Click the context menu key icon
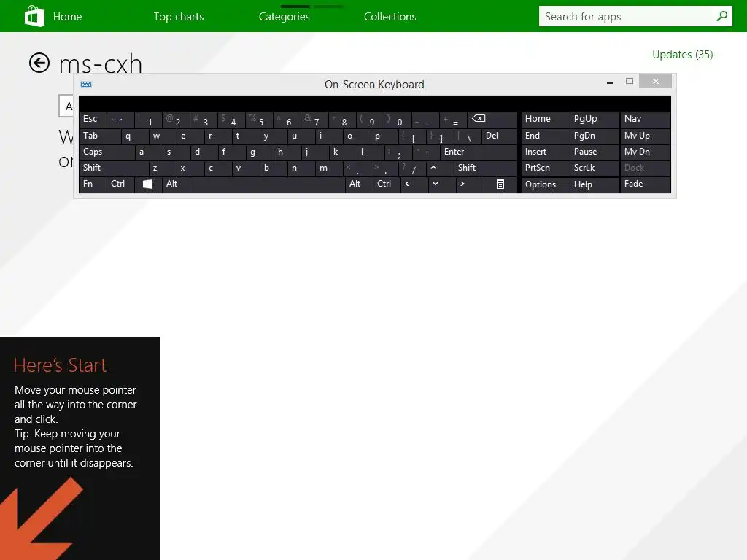Screen dimensions: 747x560 pos(500,184)
